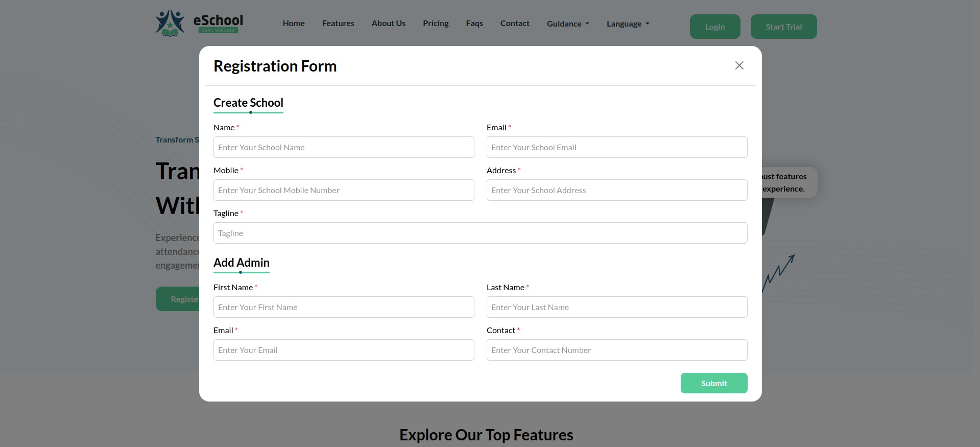Click the admin First Name field

344,307
